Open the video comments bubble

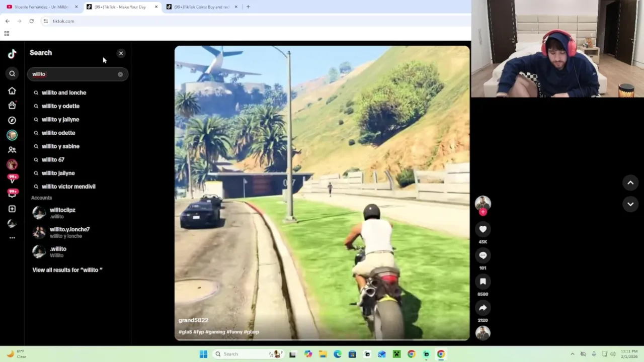(x=482, y=255)
